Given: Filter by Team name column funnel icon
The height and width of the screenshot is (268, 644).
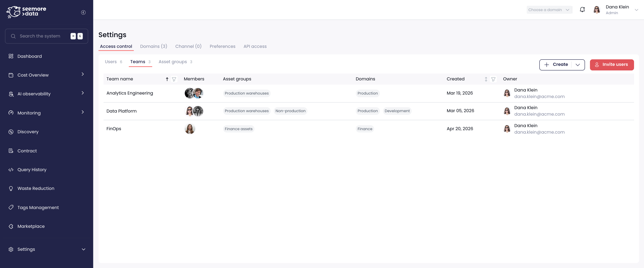Looking at the screenshot, I should (174, 79).
